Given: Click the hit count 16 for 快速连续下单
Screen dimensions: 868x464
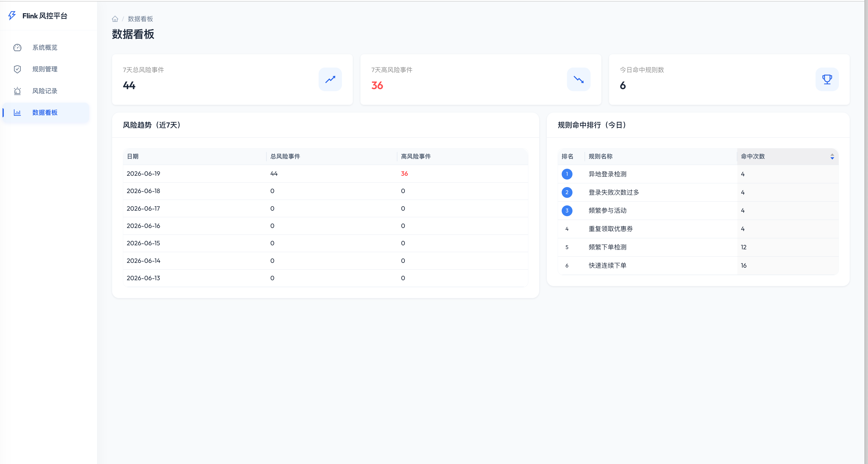Looking at the screenshot, I should pos(744,265).
